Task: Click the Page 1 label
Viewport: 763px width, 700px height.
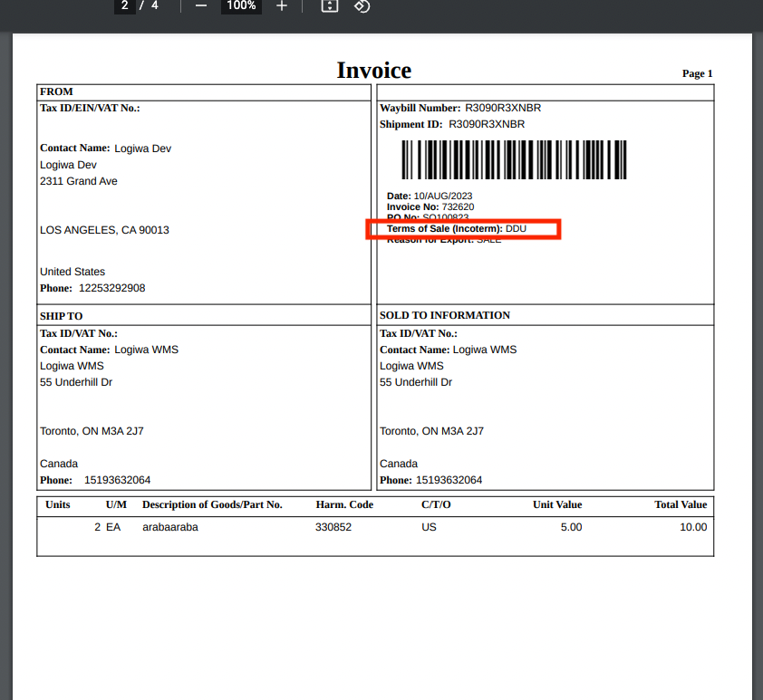Action: pos(697,73)
